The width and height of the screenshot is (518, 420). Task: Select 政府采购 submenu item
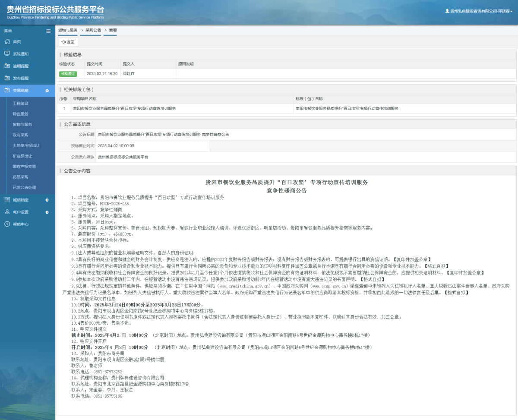click(x=20, y=135)
